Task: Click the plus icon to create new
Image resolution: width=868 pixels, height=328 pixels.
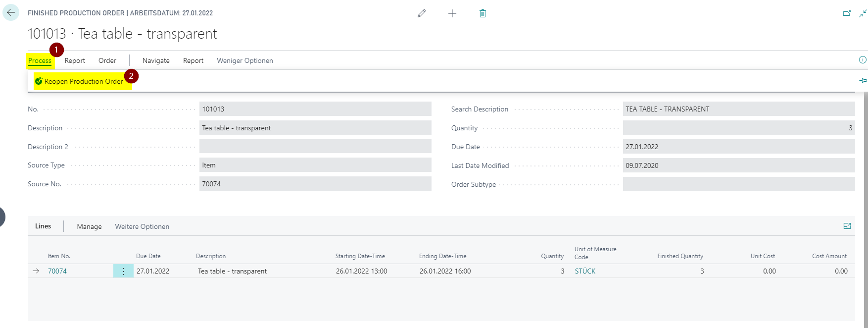Action: [452, 13]
